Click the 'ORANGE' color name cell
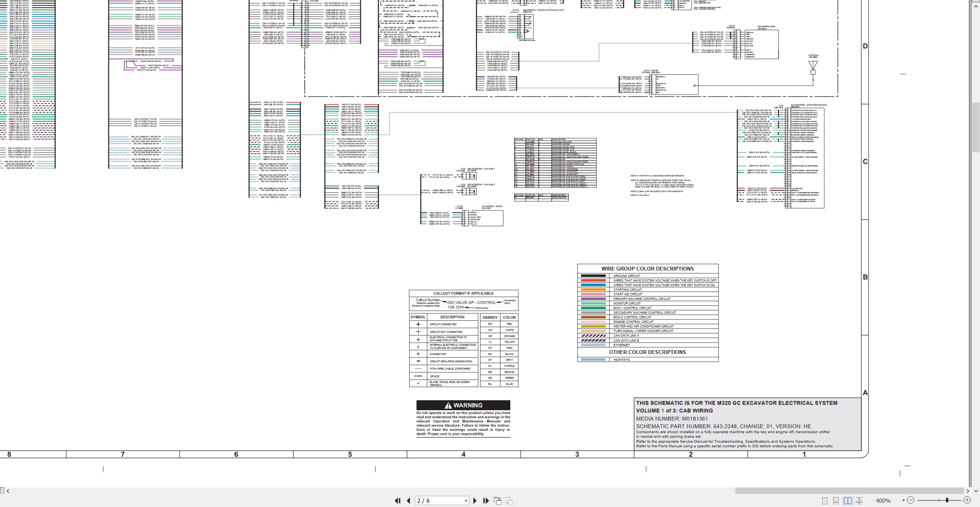 coord(509,336)
